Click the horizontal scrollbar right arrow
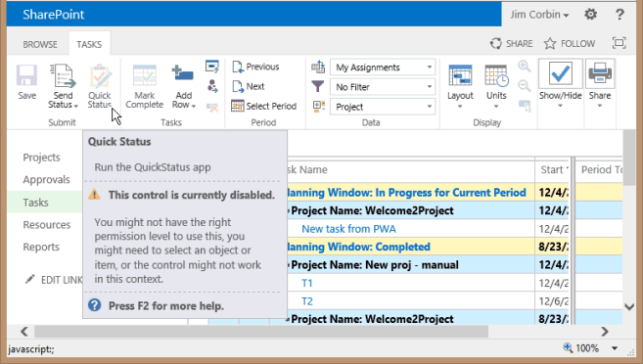 [605, 331]
